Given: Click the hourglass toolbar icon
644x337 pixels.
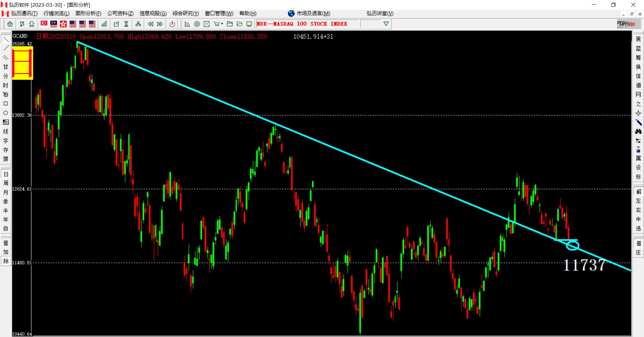Looking at the screenshot, I should coord(126,24).
